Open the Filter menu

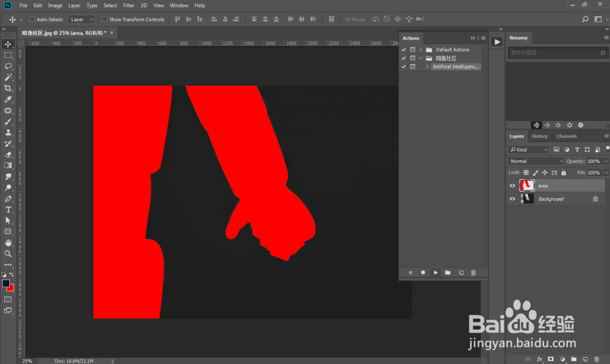128,5
